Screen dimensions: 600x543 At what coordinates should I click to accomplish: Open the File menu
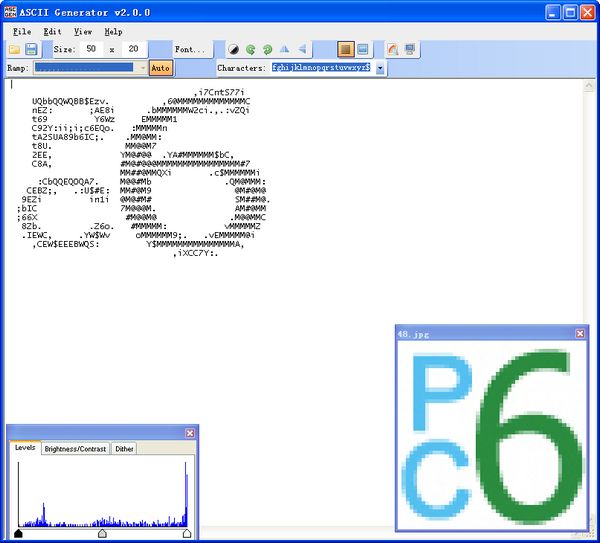[22, 32]
